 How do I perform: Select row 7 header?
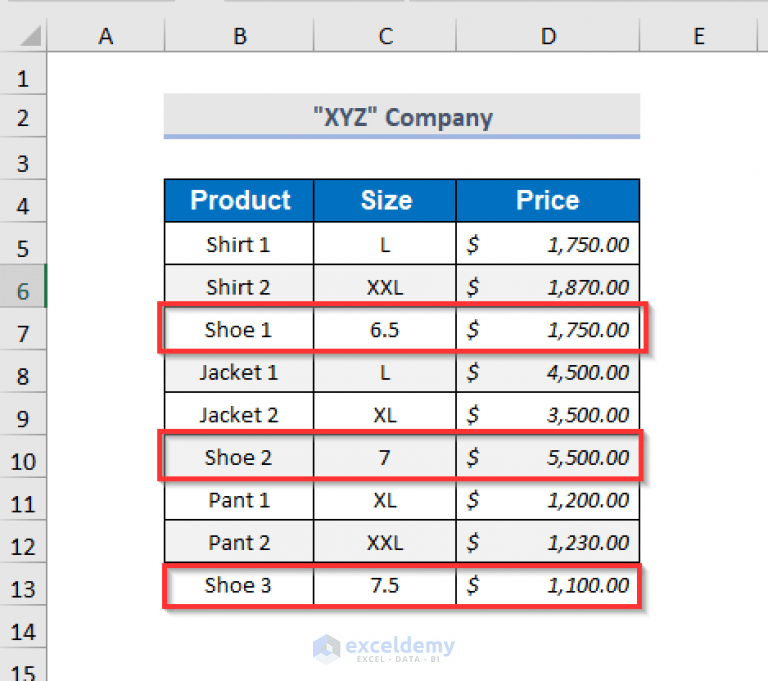coord(23,329)
